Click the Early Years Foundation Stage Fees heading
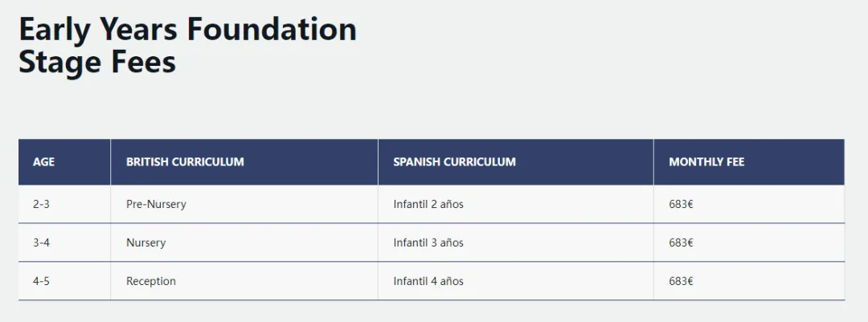Viewport: 868px width, 322px height. [187, 45]
